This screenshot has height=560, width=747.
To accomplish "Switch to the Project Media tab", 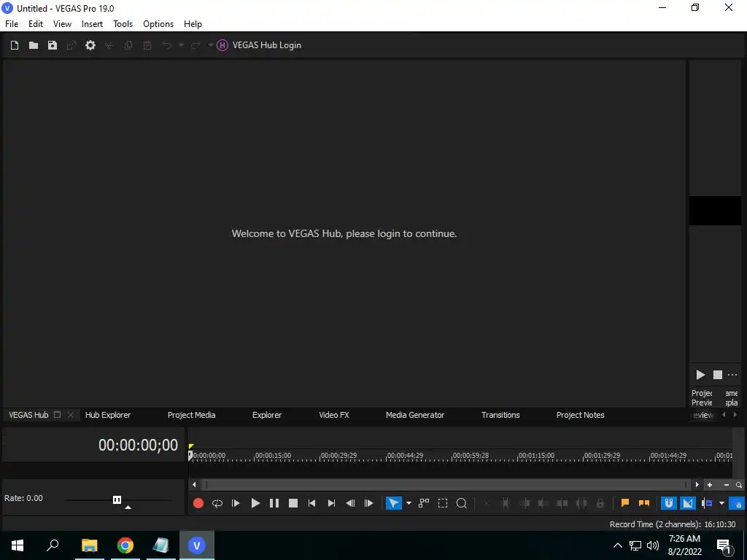I will pyautogui.click(x=192, y=415).
